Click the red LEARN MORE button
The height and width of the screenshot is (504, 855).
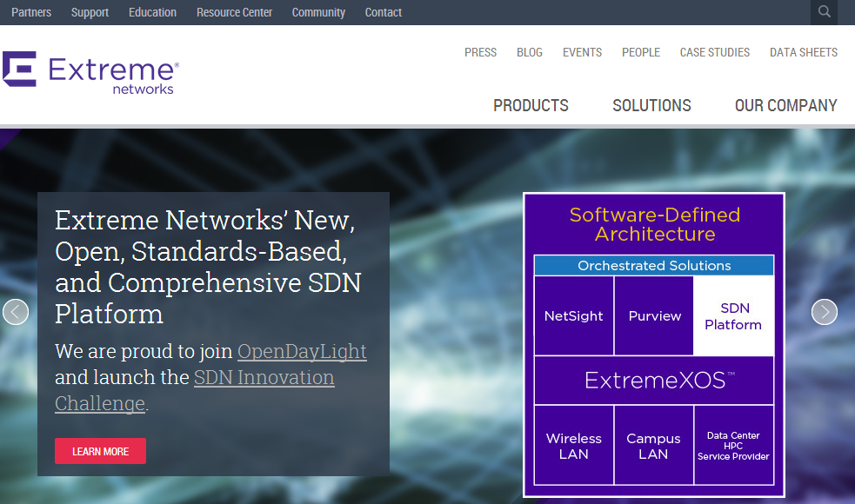100,451
